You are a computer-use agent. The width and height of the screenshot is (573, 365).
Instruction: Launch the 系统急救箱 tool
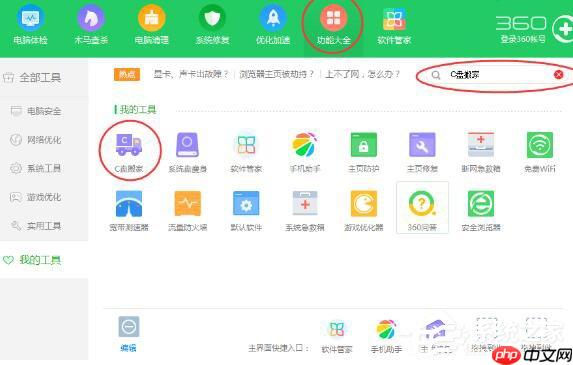[305, 211]
